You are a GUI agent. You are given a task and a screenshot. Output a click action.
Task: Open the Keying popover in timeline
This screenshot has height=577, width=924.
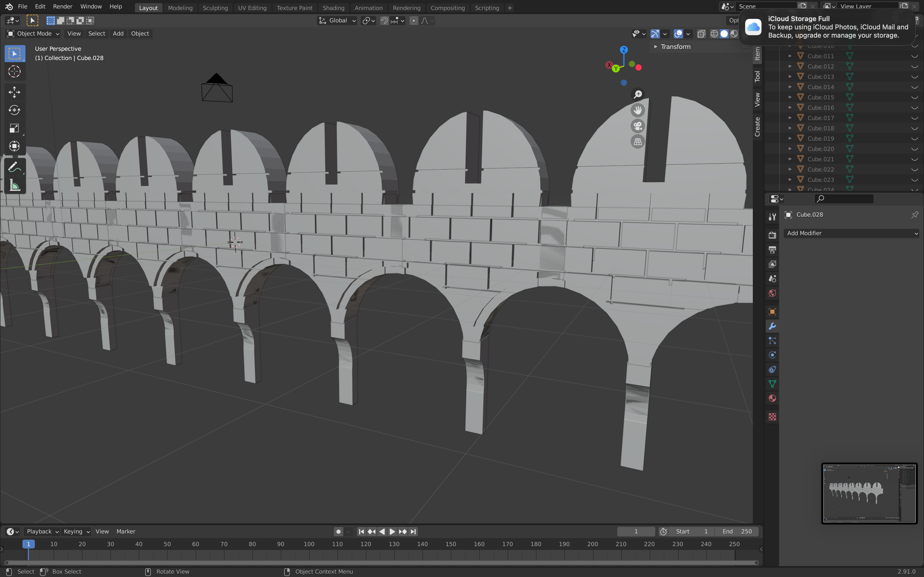(x=76, y=532)
